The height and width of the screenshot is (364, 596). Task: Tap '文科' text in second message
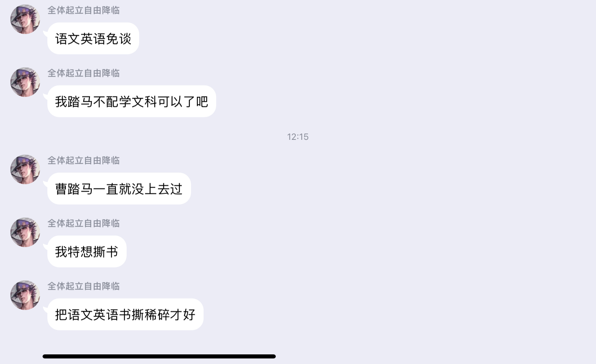point(145,102)
